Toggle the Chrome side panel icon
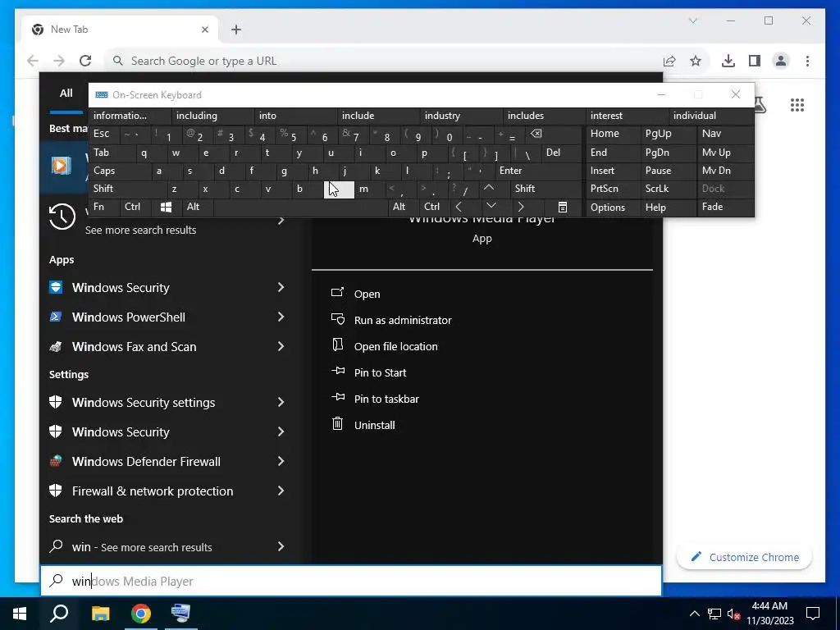Image resolution: width=840 pixels, height=630 pixels. pyautogui.click(x=755, y=61)
